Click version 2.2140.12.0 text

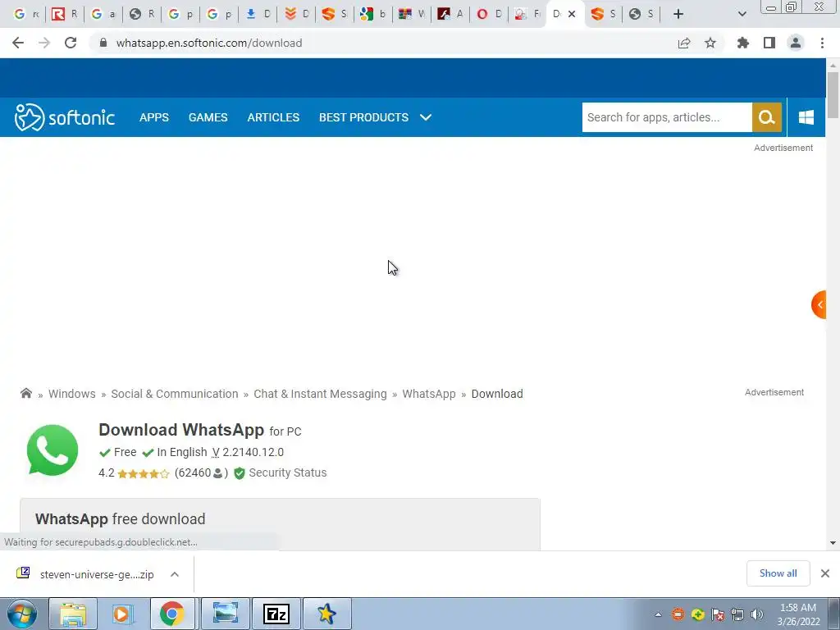[x=253, y=452]
